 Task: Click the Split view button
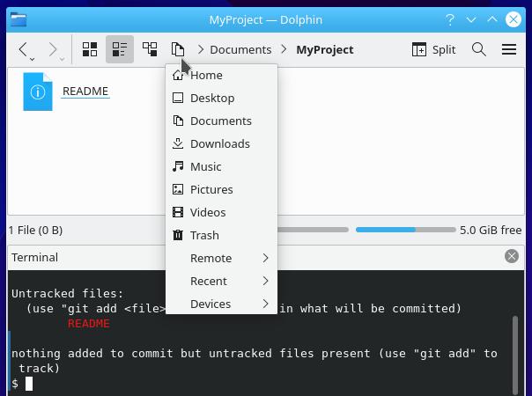pos(433,50)
